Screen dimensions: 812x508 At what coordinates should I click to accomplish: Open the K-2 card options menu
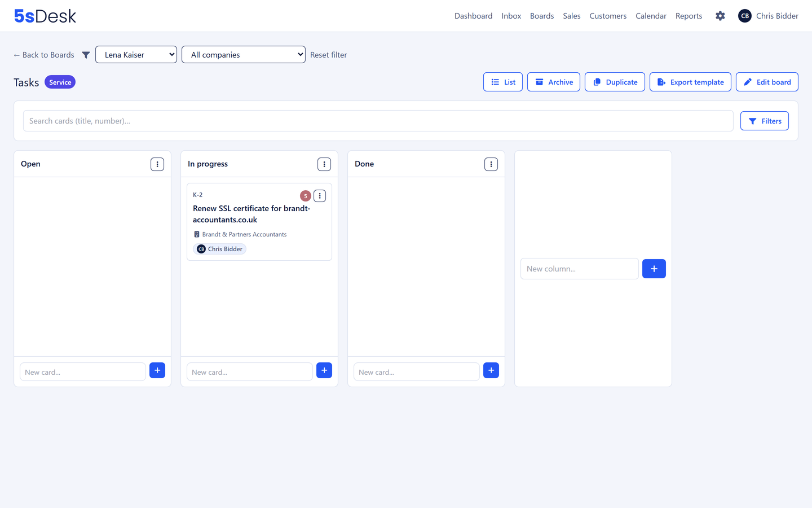pos(320,196)
